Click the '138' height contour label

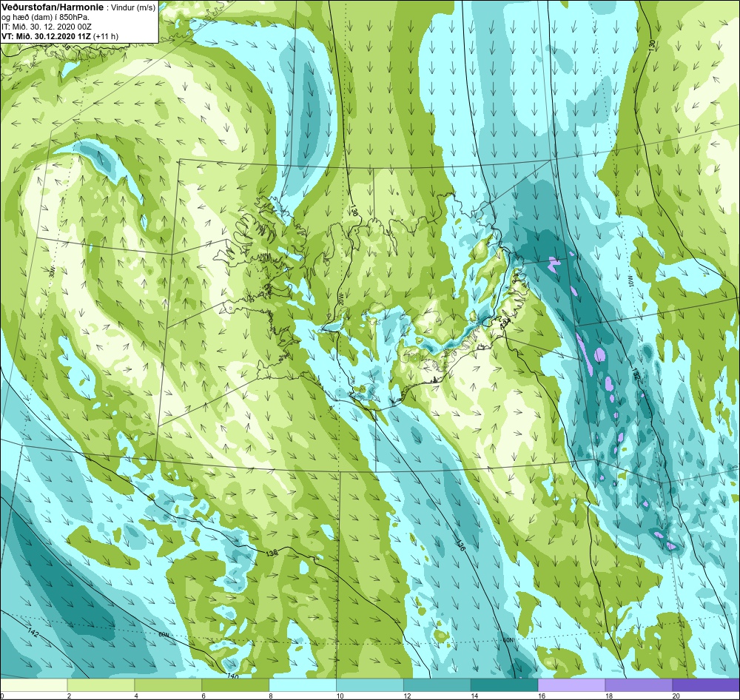coord(272,552)
